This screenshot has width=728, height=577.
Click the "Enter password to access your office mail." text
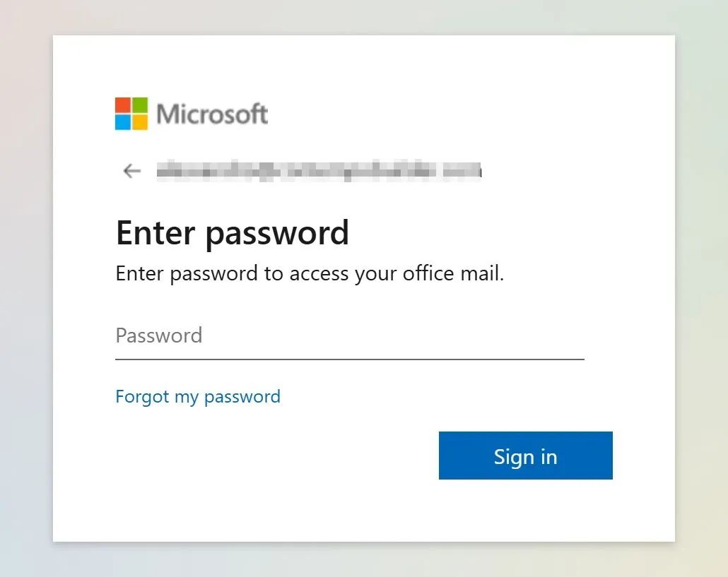tap(310, 274)
